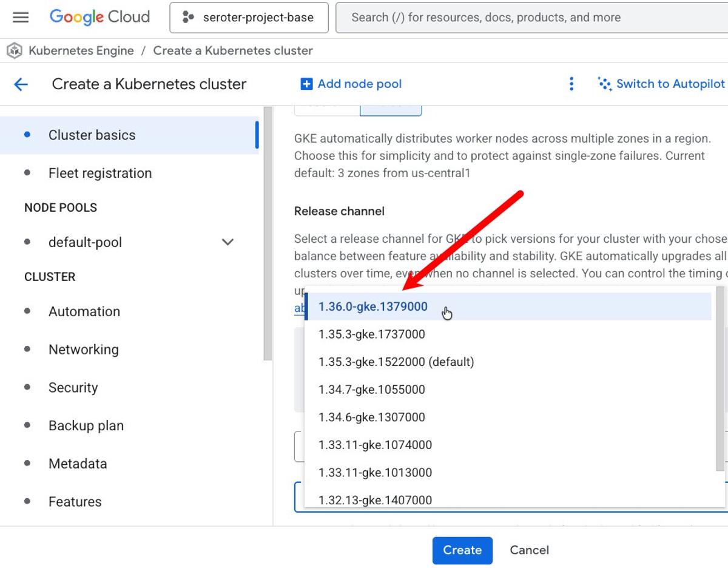Click the back arrow icon
The height and width of the screenshot is (568, 728).
pyautogui.click(x=21, y=84)
